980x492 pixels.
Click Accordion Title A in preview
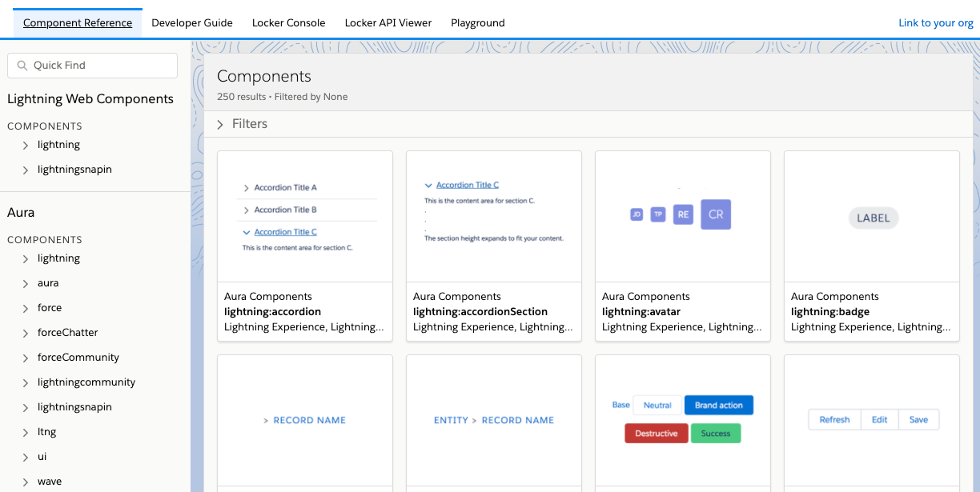[285, 188]
